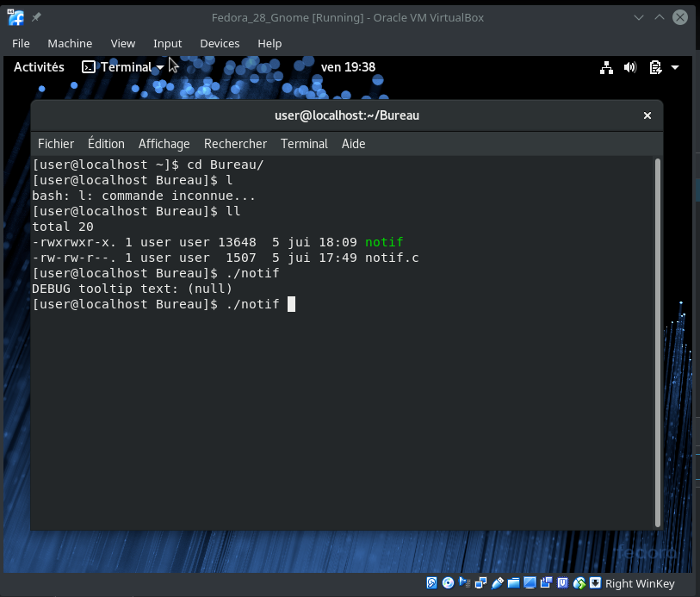Click the Activités button
Screen dimensions: 700x597
pos(39,67)
